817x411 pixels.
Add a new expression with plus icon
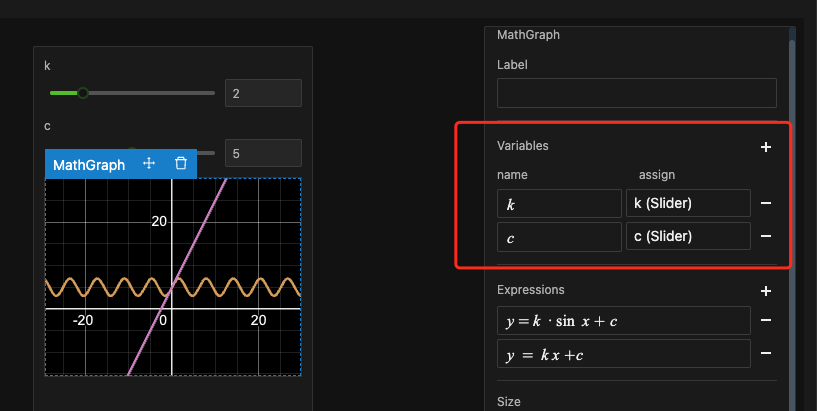pos(765,291)
